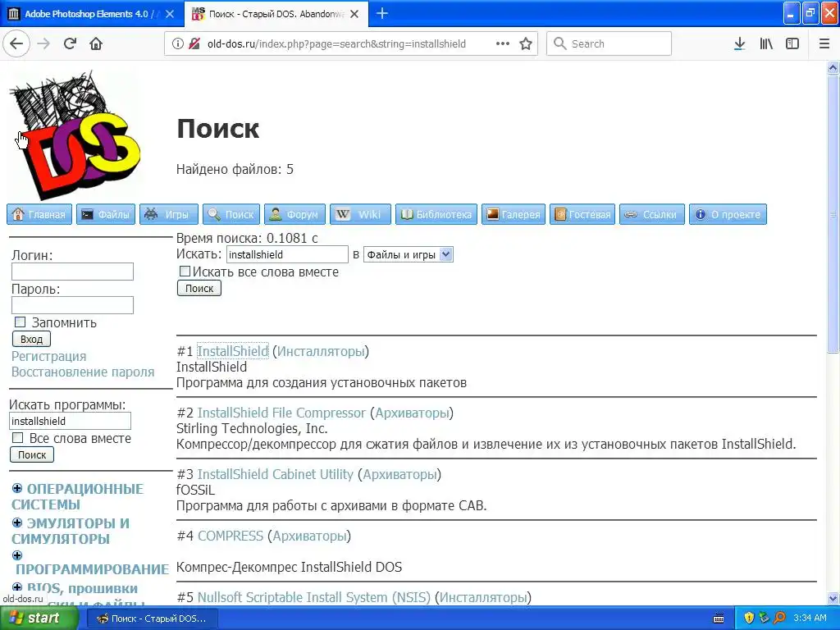
Task: Switch to Adobe Photoshop Elements 4.0 tab
Action: (92, 14)
